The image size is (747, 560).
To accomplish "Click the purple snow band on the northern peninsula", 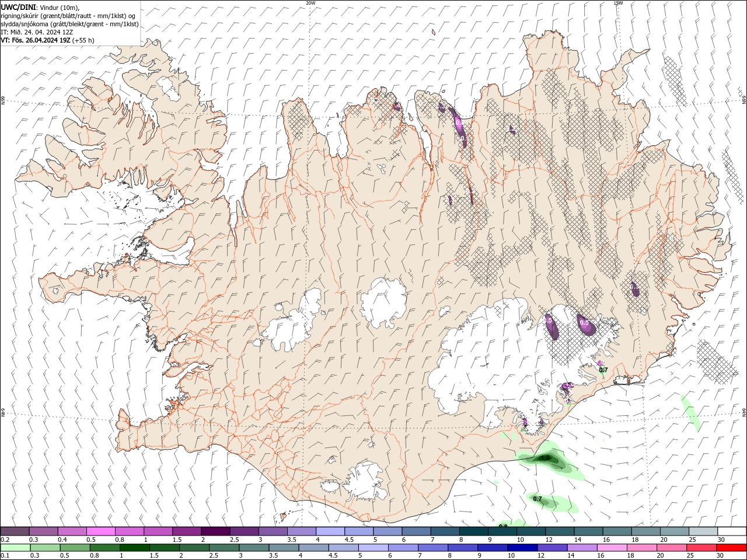I will click(459, 127).
